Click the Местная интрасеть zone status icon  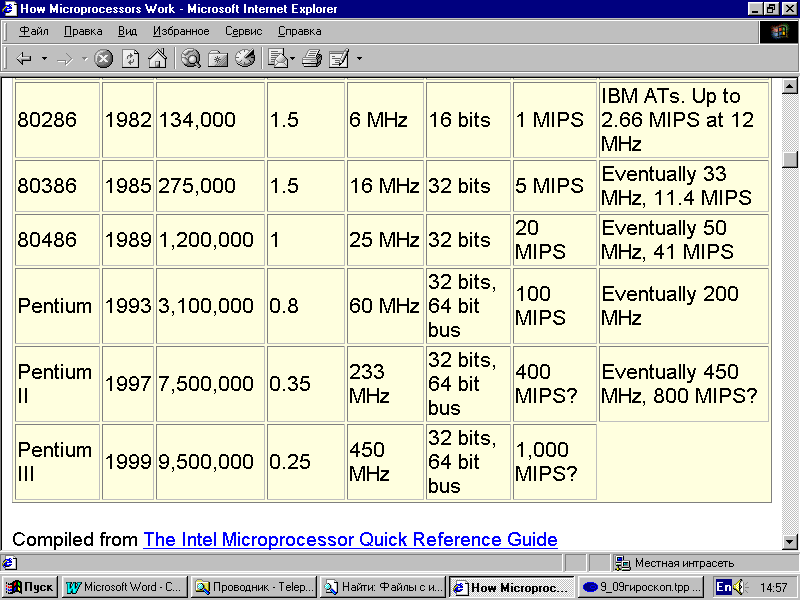(x=622, y=563)
